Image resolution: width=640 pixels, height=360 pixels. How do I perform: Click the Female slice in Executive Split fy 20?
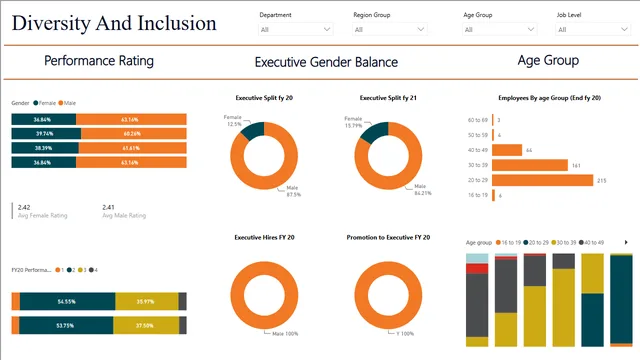[254, 130]
